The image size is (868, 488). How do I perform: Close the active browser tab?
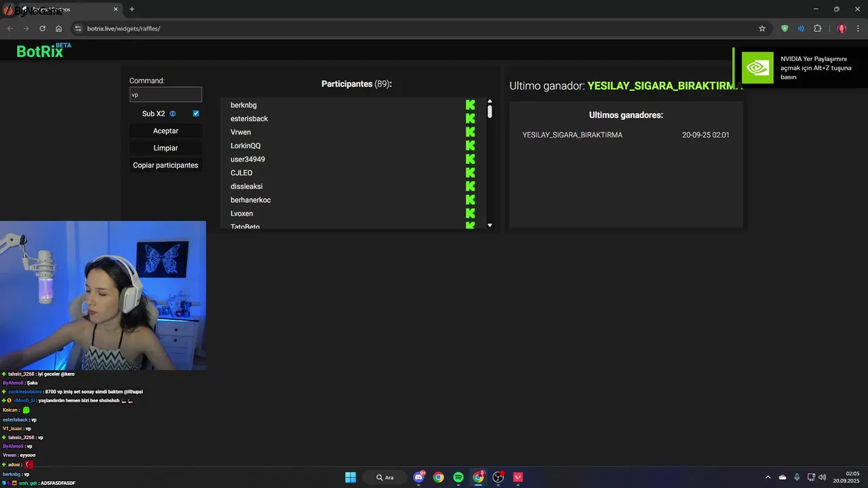[x=116, y=9]
